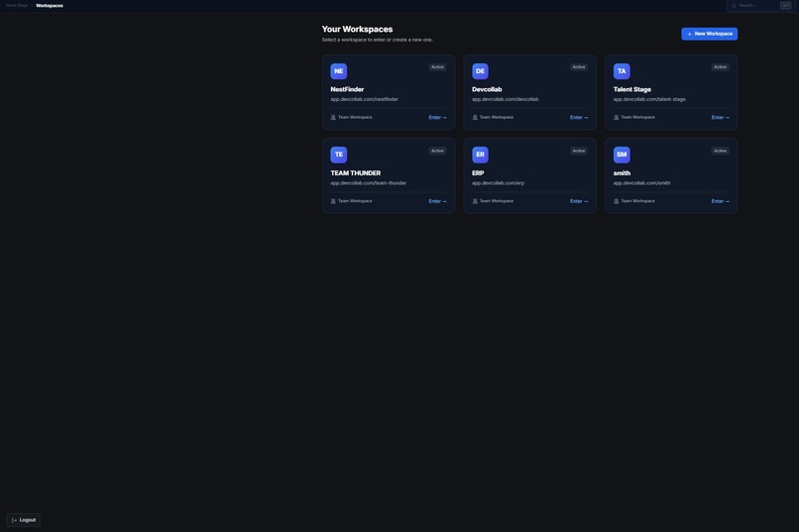Click the Active badge on smith
The image size is (799, 532).
tap(720, 151)
